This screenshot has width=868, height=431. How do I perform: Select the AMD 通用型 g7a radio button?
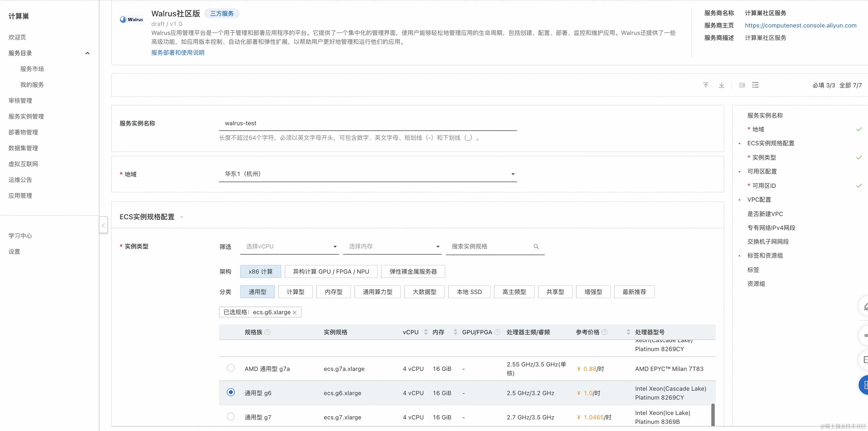pos(231,368)
